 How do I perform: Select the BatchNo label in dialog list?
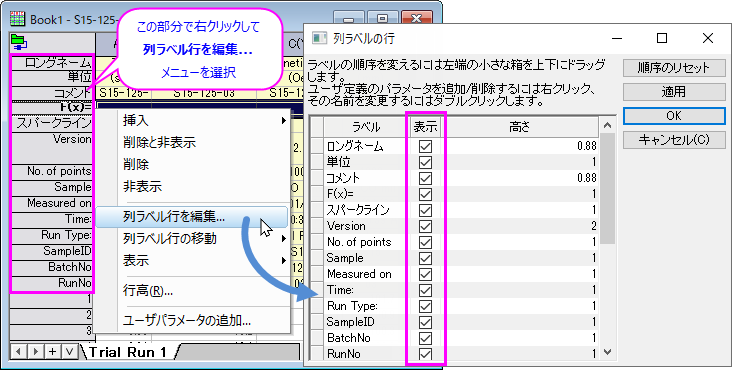349,338
